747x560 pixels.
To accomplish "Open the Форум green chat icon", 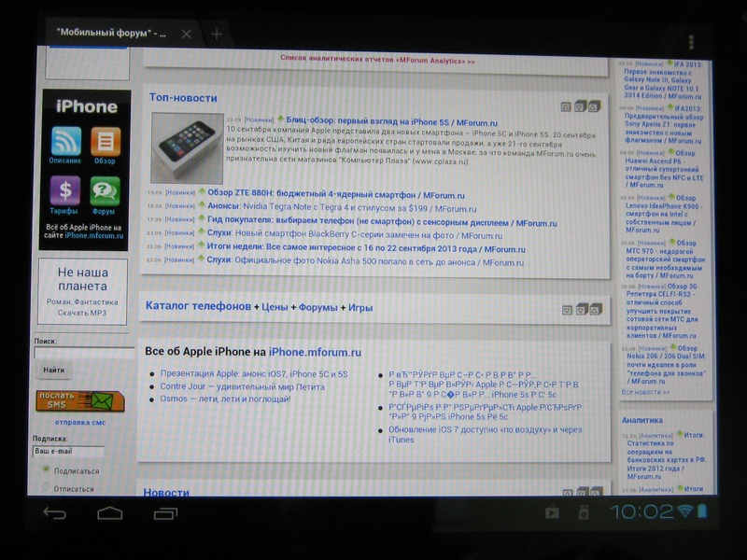I will tap(105, 191).
